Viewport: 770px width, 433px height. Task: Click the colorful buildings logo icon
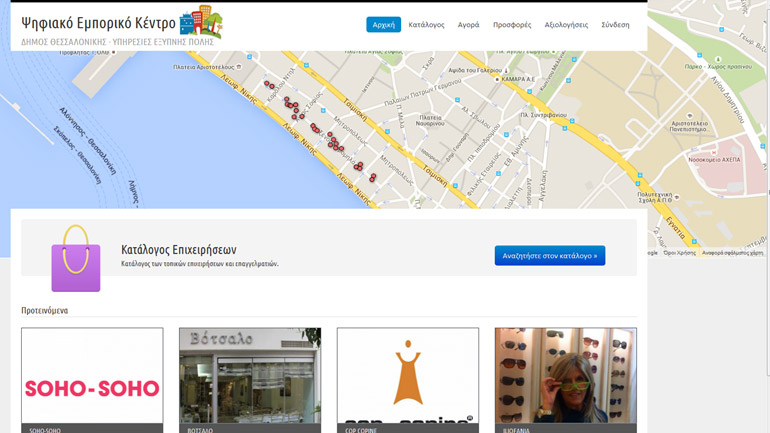(x=201, y=22)
